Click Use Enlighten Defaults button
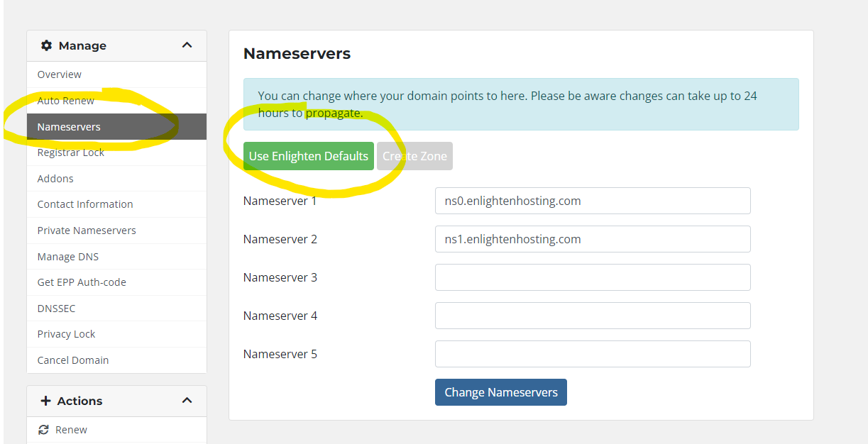 pos(309,156)
